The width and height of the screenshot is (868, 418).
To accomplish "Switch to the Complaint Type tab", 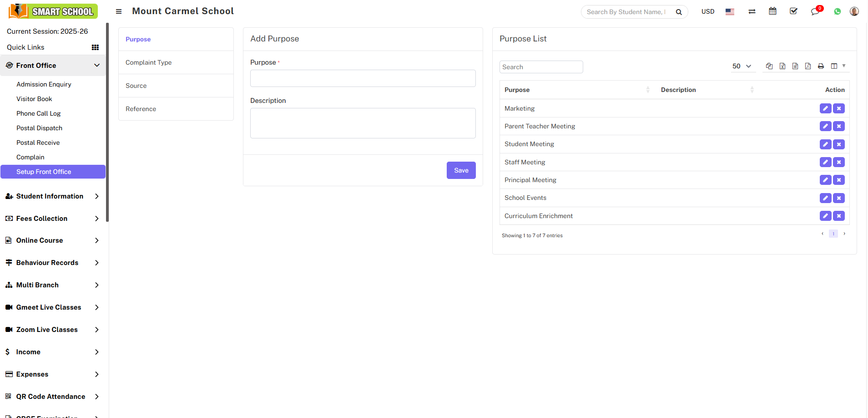I will (x=149, y=62).
